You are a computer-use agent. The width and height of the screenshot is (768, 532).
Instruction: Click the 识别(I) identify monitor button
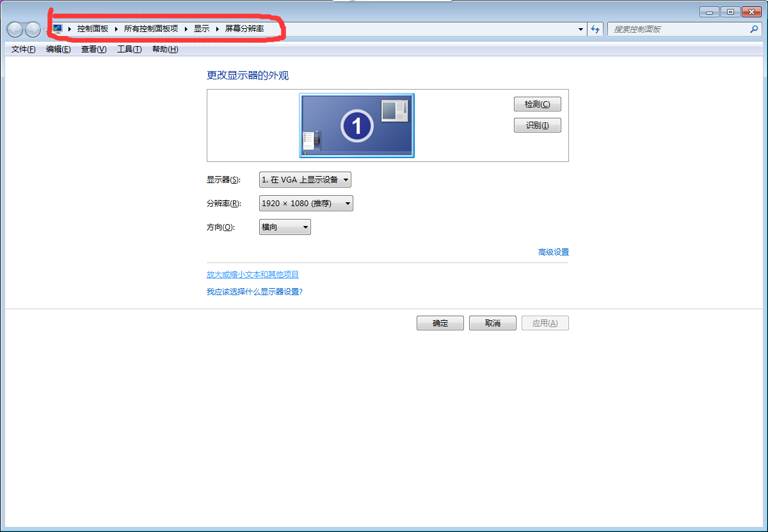coord(537,125)
